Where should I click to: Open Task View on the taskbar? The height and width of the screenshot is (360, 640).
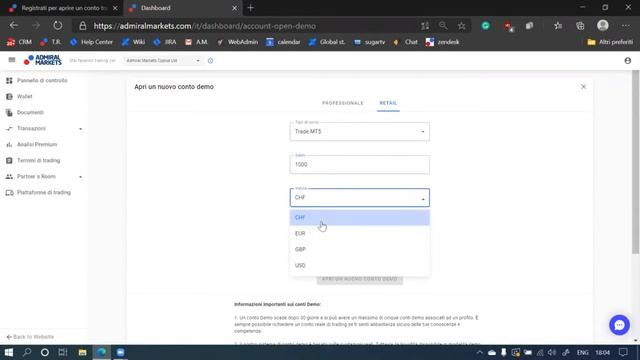pyautogui.click(x=62, y=352)
